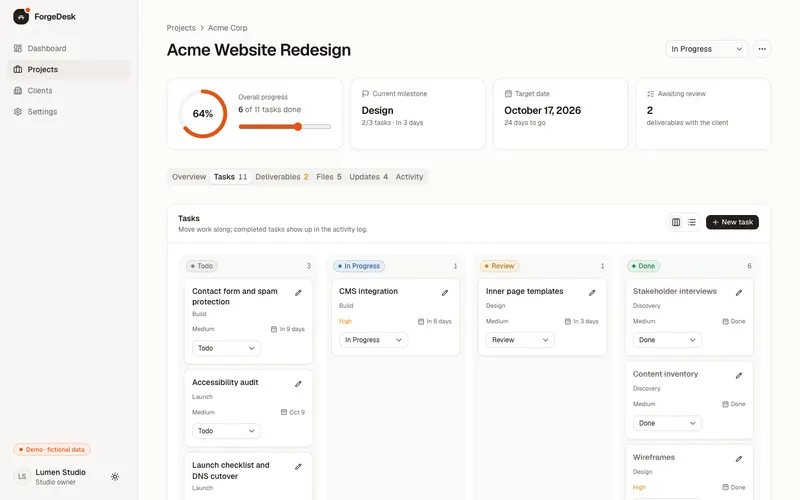
Task: Click Done calendar icon on Stakeholder interviews
Action: coord(726,321)
